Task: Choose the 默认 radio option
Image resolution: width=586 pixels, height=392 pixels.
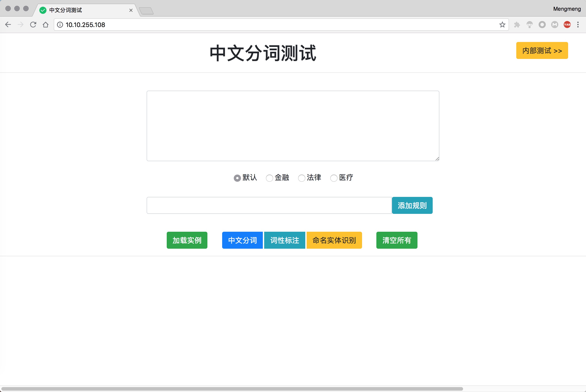Action: point(237,178)
